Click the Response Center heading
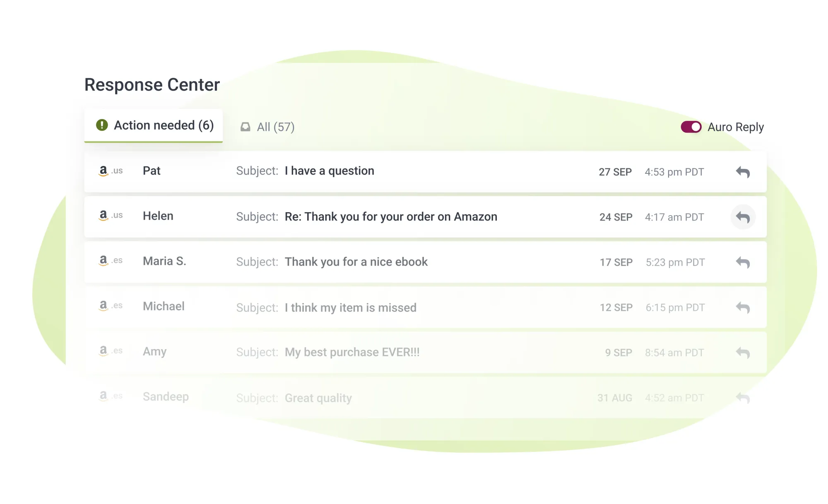This screenshot has width=828, height=504. tap(152, 84)
